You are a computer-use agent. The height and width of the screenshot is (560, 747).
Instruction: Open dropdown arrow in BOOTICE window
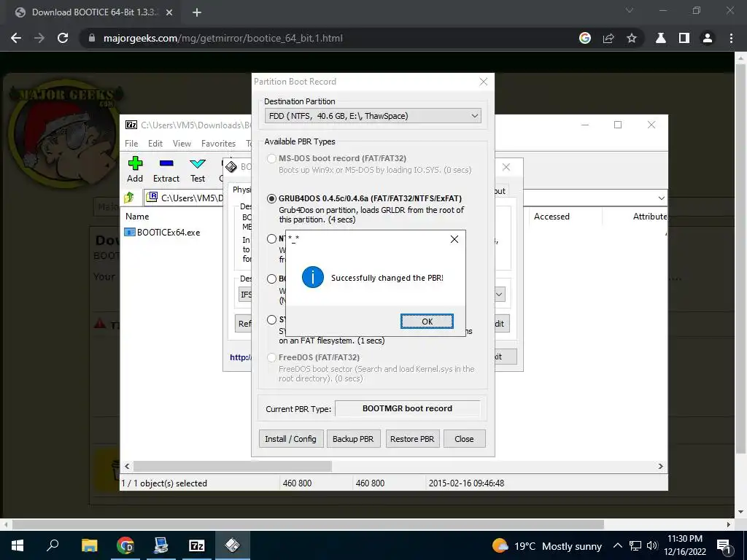pyautogui.click(x=499, y=295)
